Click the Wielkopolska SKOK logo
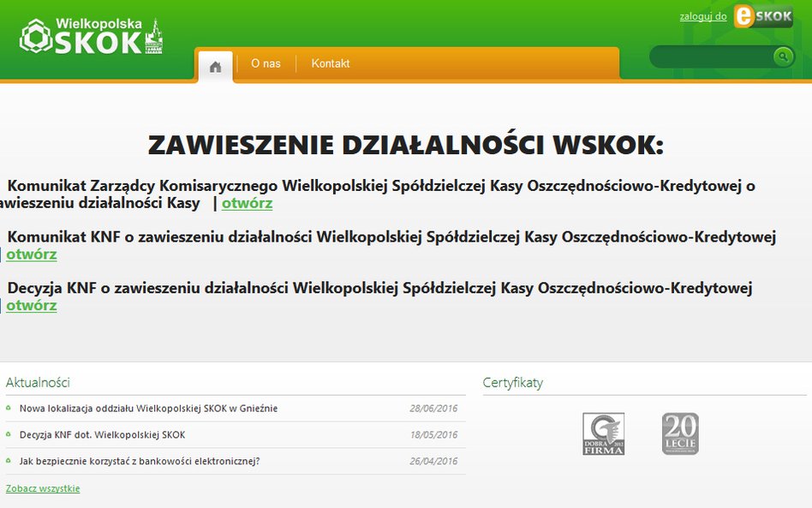 91,36
